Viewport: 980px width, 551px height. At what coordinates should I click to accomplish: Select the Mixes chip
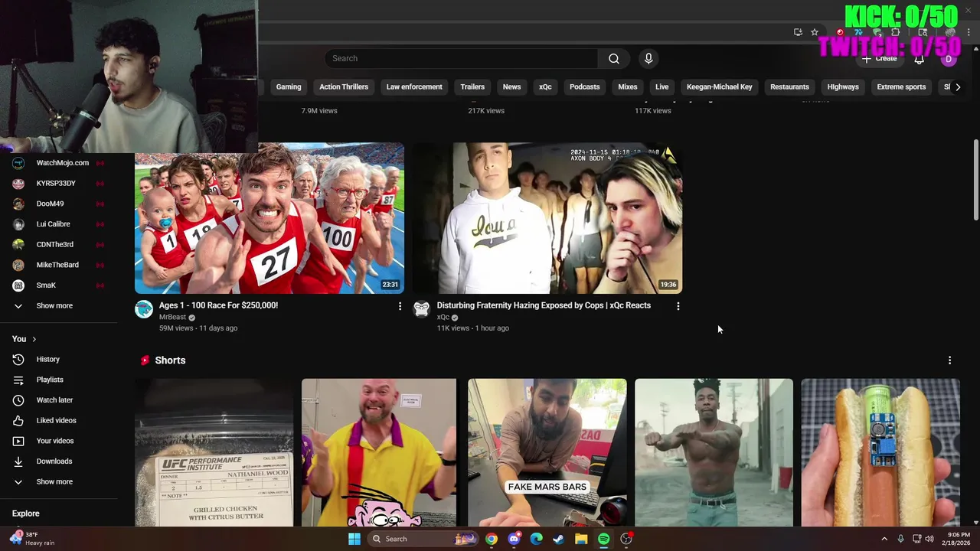click(628, 87)
